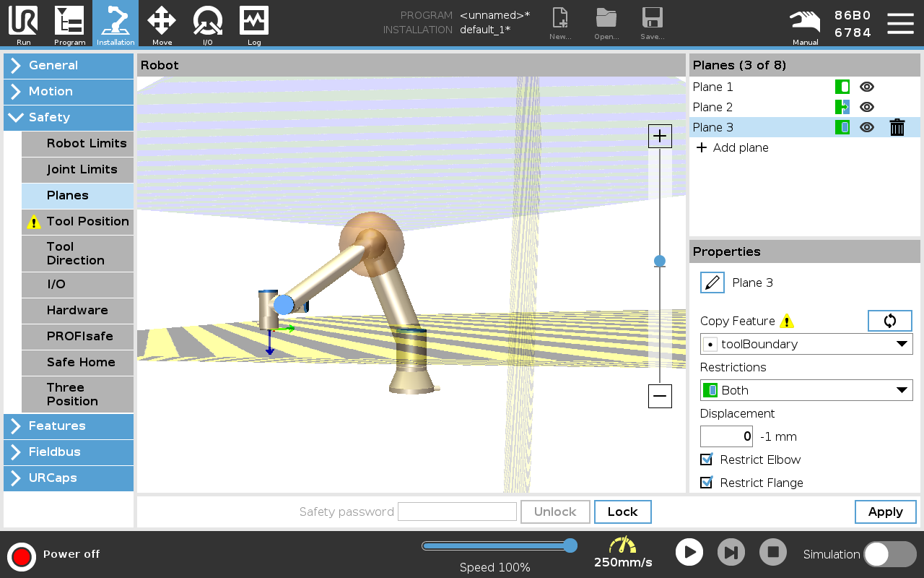The image size is (924, 578).
Task: Click the Apply button
Action: point(885,512)
